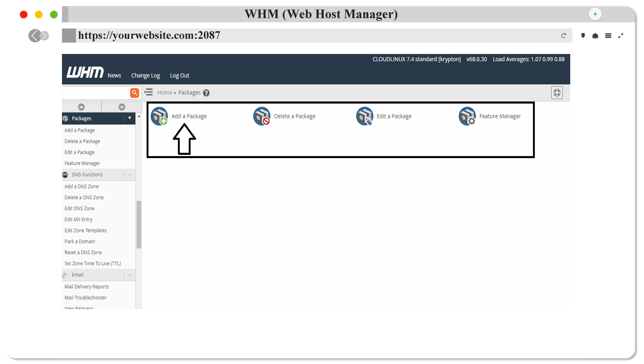Open Delete a DNS Zone

(x=84, y=197)
